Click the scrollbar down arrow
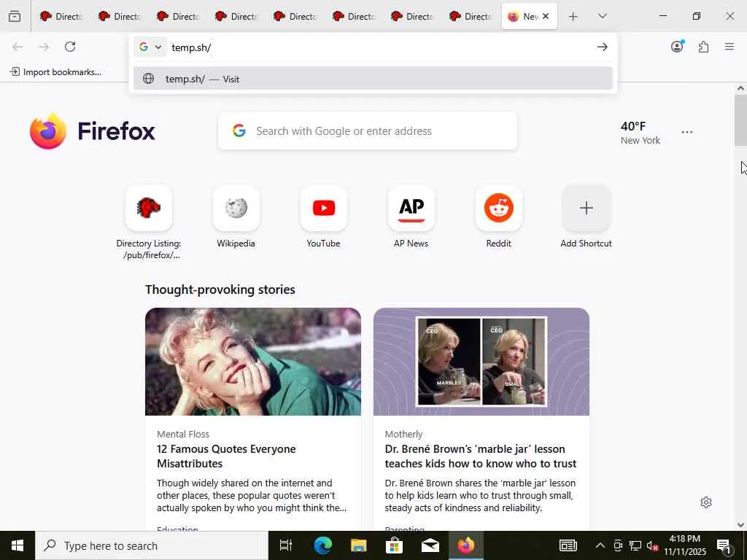747x560 pixels. click(740, 525)
